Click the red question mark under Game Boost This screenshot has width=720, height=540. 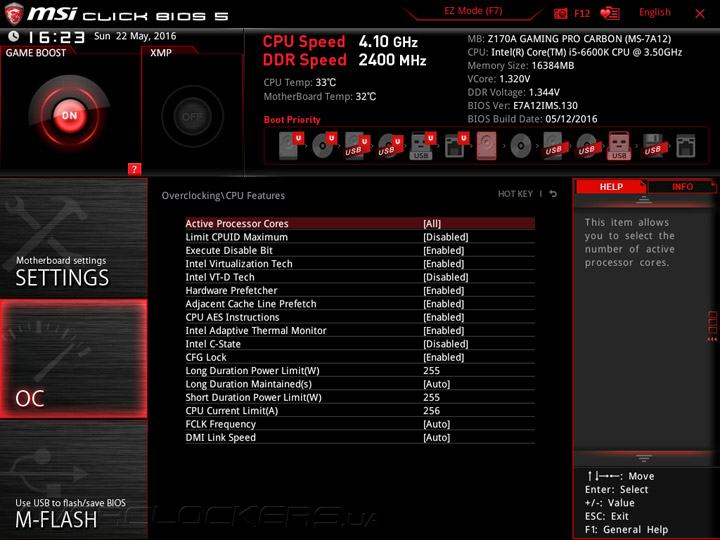(134, 169)
